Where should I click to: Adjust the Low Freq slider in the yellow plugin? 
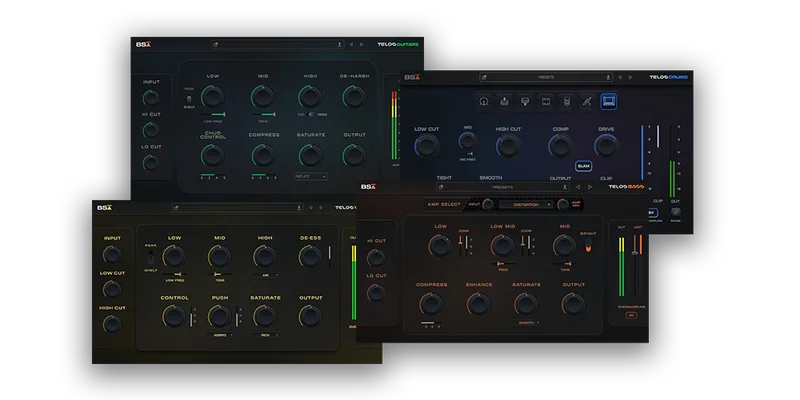[174, 274]
